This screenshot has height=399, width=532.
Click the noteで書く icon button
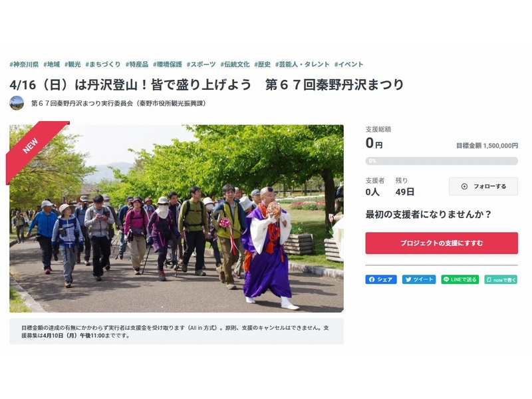tap(501, 279)
